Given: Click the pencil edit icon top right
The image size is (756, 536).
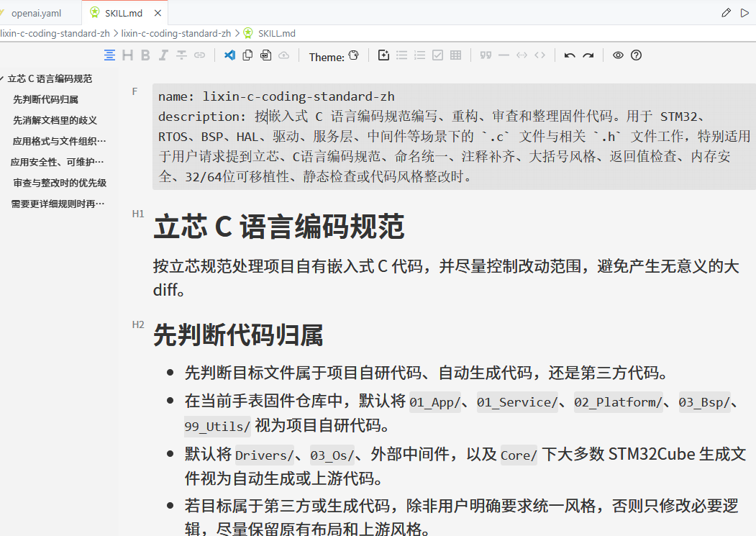Looking at the screenshot, I should coord(726,13).
